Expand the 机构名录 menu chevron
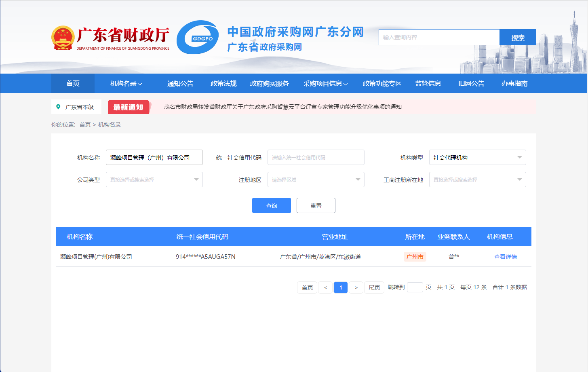This screenshot has width=588, height=372. tap(140, 84)
